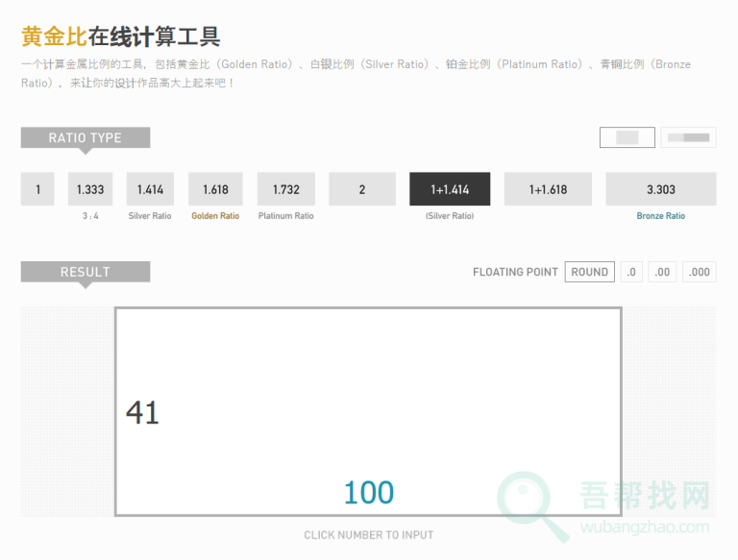Pick the 1+1.618 ratio button
The height and width of the screenshot is (560, 738).
[x=548, y=189]
